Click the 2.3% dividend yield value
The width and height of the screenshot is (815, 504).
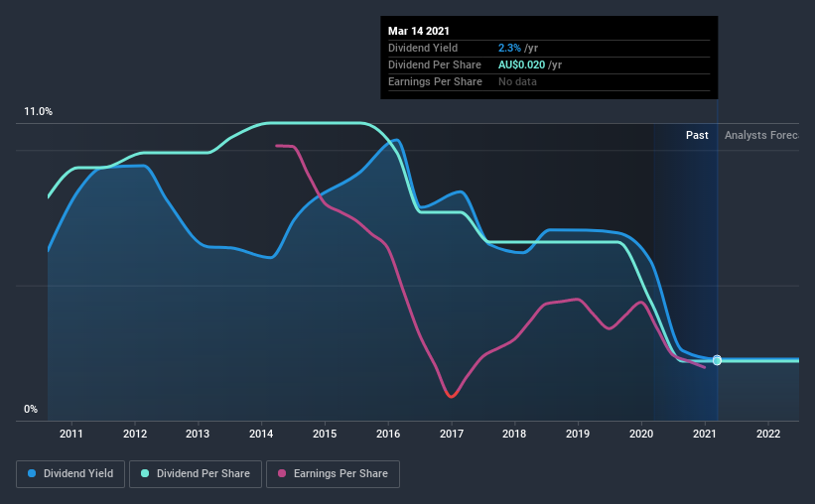(509, 48)
